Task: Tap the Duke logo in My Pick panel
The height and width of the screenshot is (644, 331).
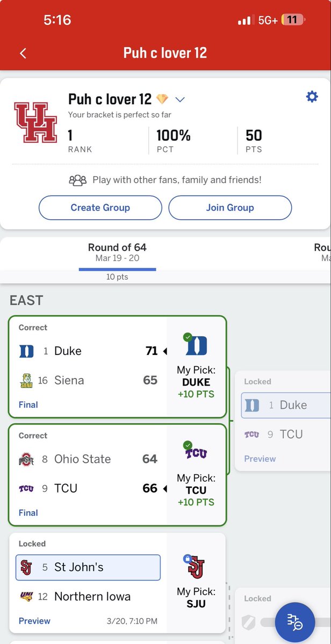Action: [x=196, y=345]
